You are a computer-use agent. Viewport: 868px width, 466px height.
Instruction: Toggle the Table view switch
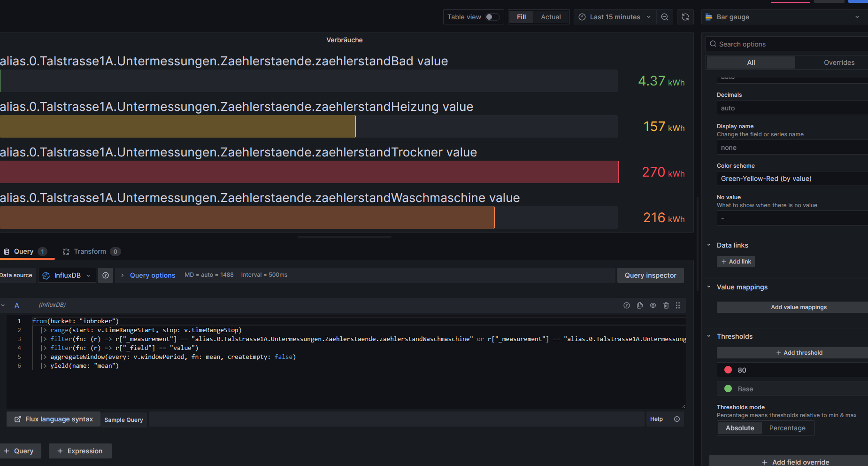tap(492, 17)
